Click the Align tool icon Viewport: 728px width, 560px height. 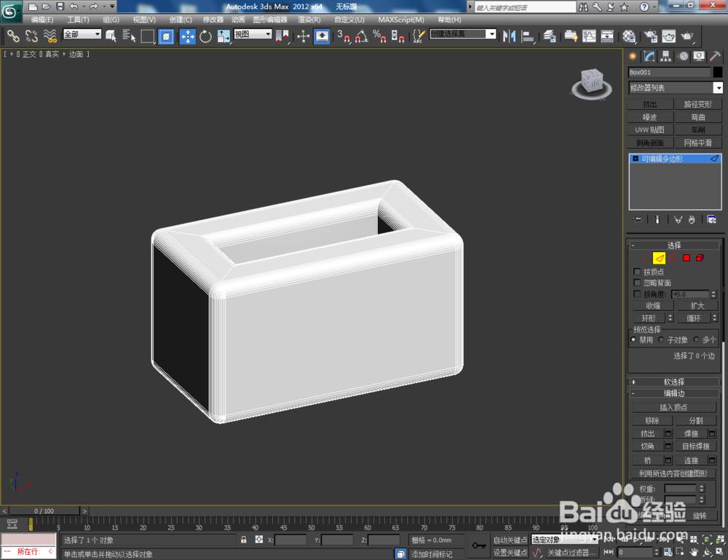click(528, 36)
